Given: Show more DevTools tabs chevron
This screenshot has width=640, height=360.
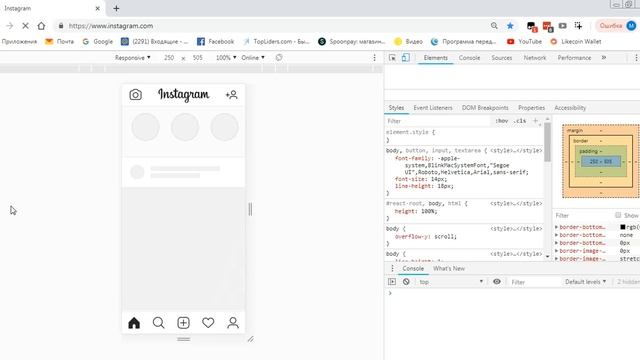Looking at the screenshot, I should click(604, 58).
